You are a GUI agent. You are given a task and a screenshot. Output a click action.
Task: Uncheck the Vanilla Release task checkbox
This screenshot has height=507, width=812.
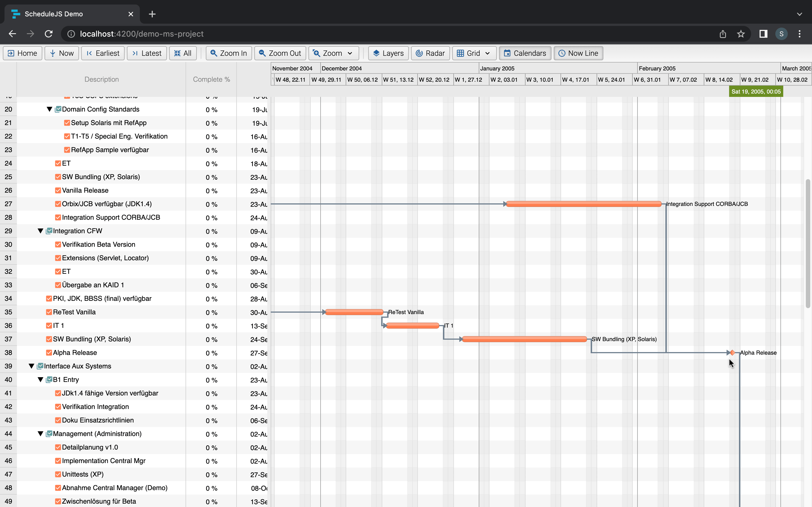pyautogui.click(x=58, y=190)
